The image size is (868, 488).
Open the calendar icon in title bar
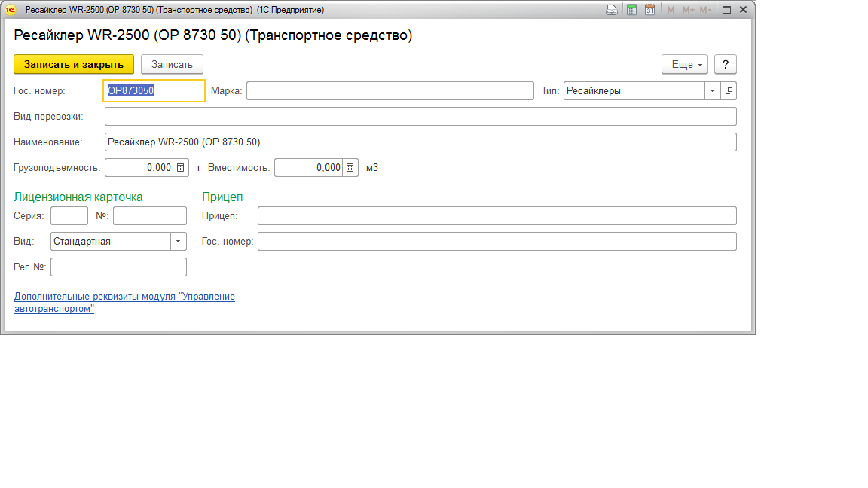pos(649,10)
